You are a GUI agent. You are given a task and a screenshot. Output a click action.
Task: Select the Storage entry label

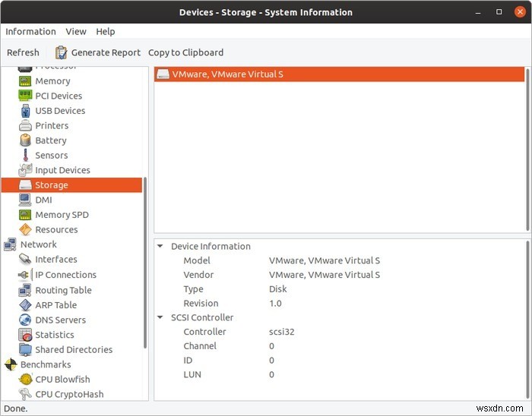point(52,185)
